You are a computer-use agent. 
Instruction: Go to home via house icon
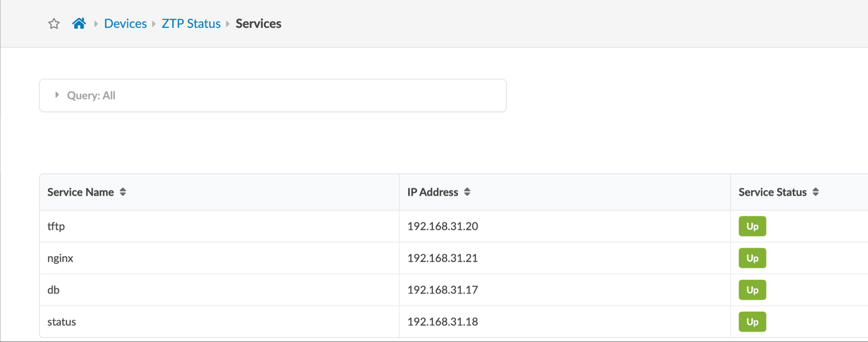coord(79,23)
